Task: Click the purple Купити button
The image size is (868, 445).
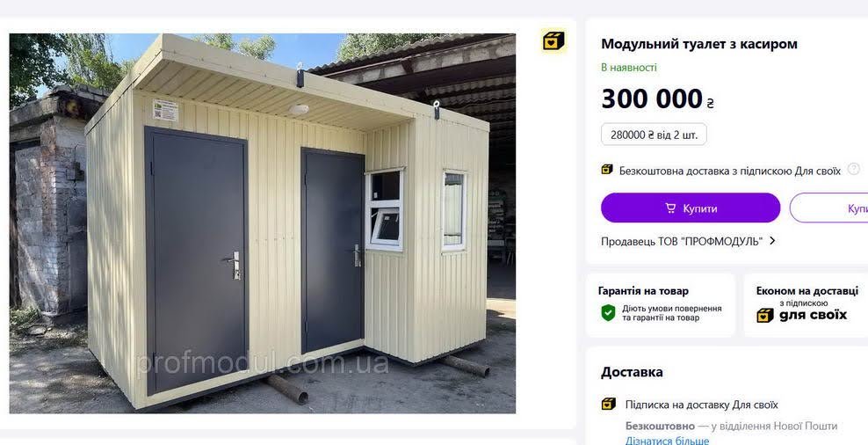Action: (x=691, y=208)
